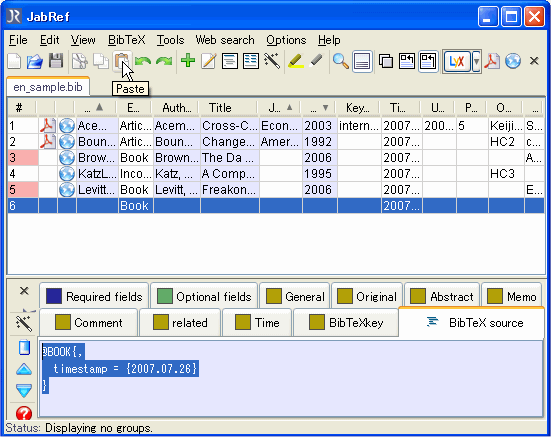Image resolution: width=551 pixels, height=437 pixels.
Task: Open the Options menu
Action: click(286, 40)
